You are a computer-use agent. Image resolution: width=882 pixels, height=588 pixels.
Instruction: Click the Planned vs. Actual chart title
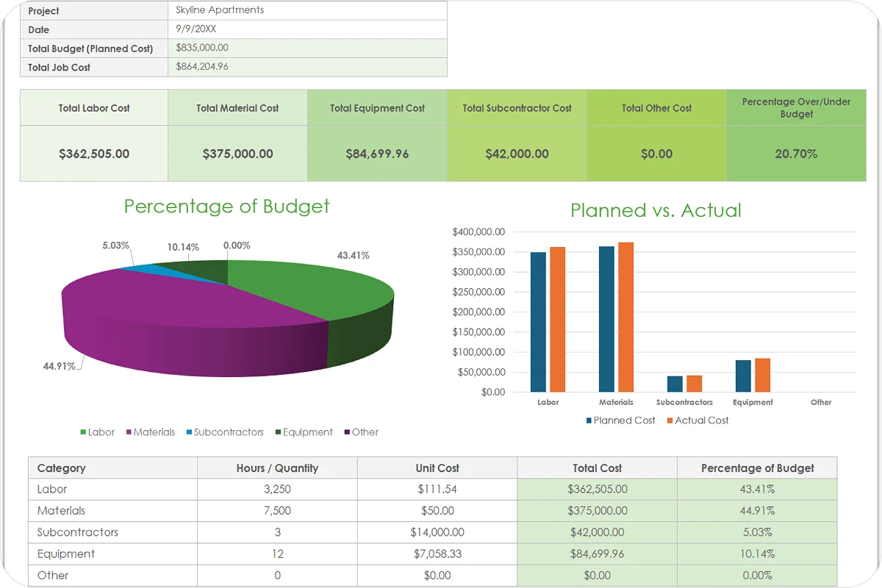coord(656,210)
